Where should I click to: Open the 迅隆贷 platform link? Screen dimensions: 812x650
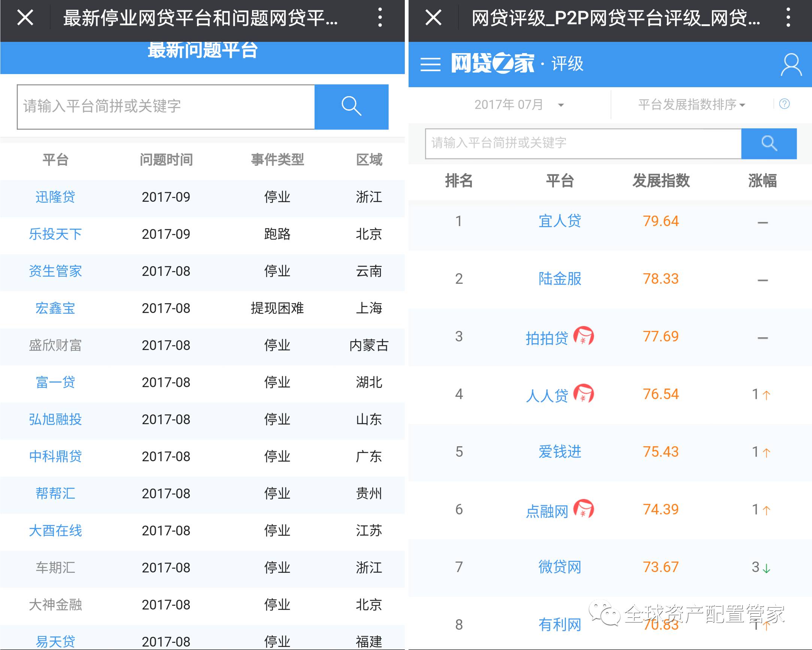coord(55,197)
